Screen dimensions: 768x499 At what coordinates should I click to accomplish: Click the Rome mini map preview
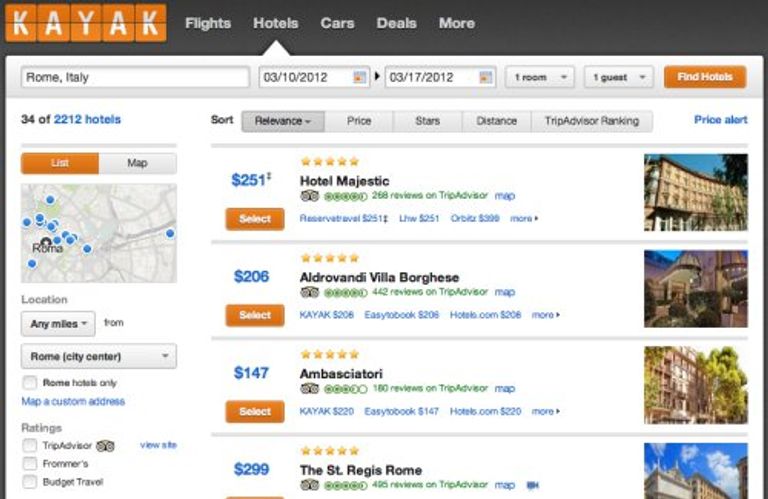point(99,233)
